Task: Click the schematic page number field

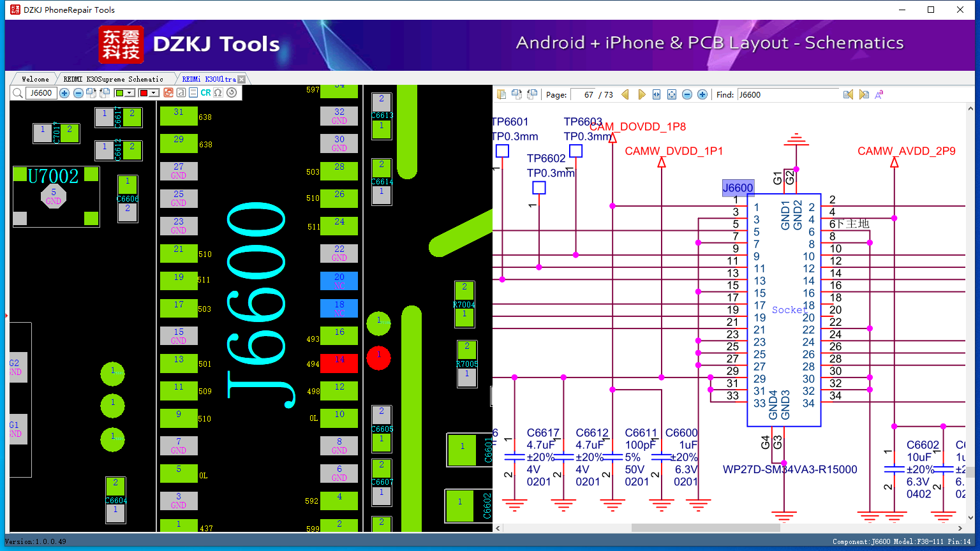Action: pyautogui.click(x=583, y=94)
